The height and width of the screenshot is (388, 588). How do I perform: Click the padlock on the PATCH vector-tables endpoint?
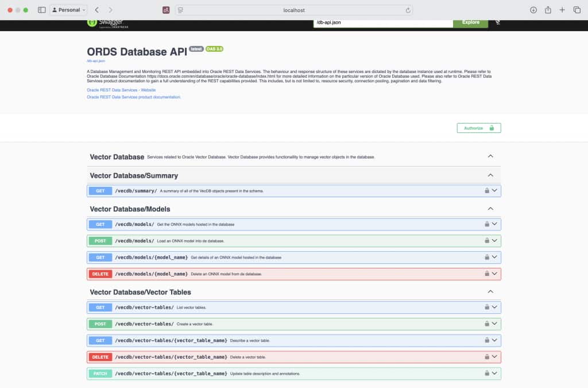pyautogui.click(x=486, y=373)
